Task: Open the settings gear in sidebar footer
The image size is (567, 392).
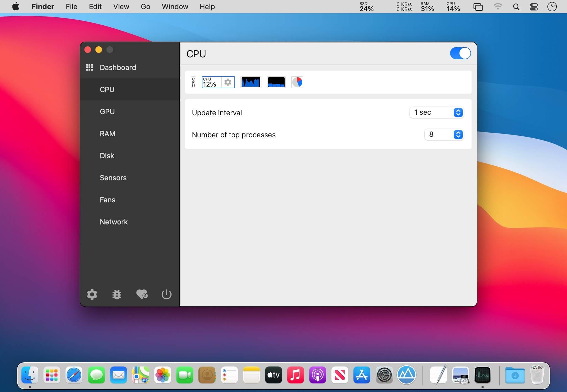Action: [92, 294]
